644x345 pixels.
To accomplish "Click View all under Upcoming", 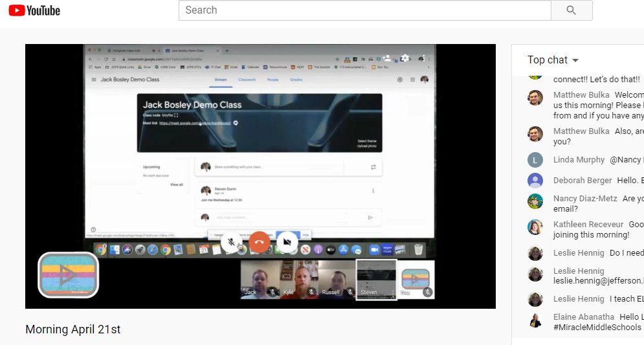I will 177,185.
